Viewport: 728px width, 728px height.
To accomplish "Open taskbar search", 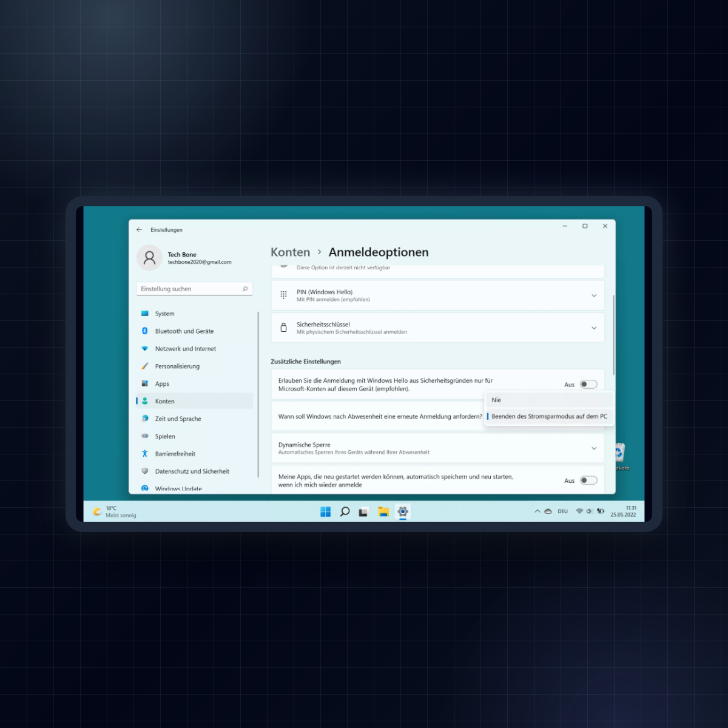I will [x=345, y=512].
